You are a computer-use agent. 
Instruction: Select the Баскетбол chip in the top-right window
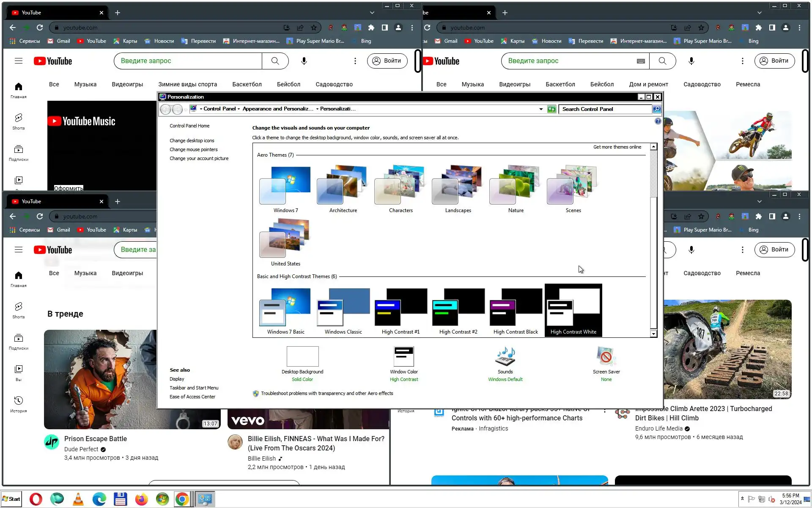point(560,84)
